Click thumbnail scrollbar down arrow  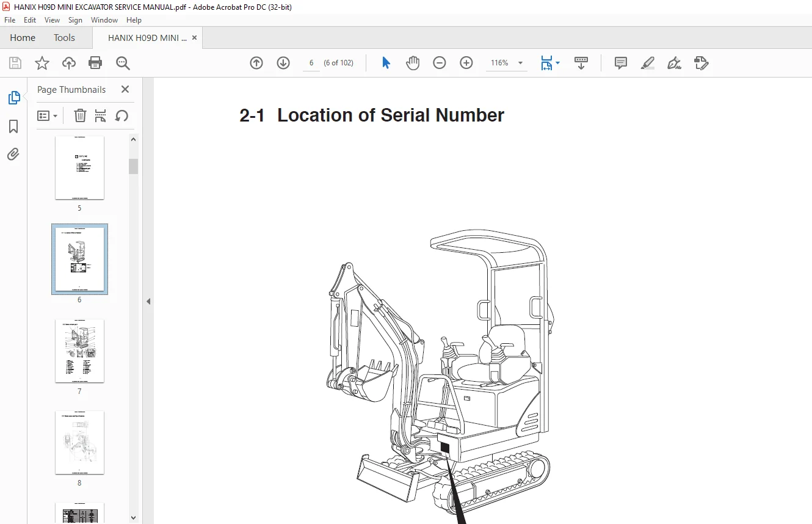click(134, 517)
